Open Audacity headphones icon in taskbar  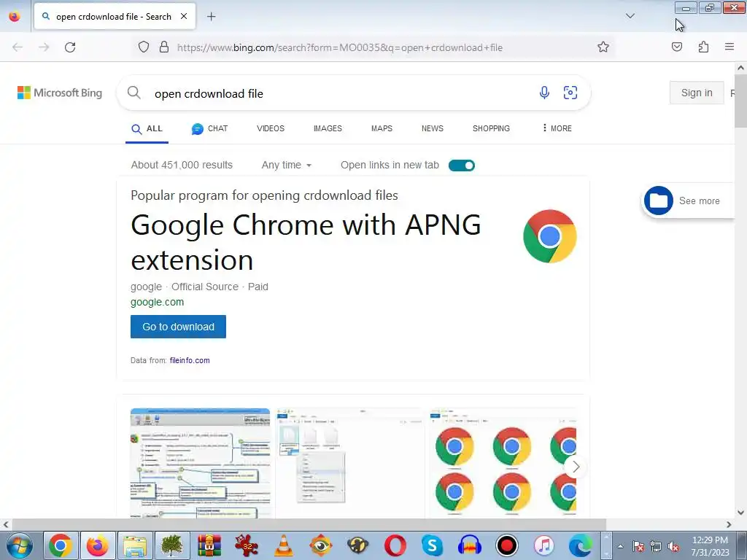pyautogui.click(x=470, y=545)
